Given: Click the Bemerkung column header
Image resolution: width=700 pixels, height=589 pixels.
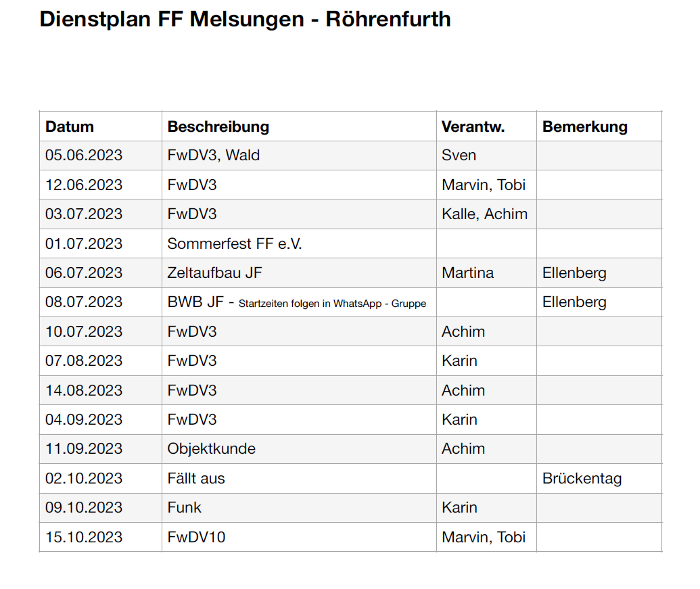Looking at the screenshot, I should (599, 126).
